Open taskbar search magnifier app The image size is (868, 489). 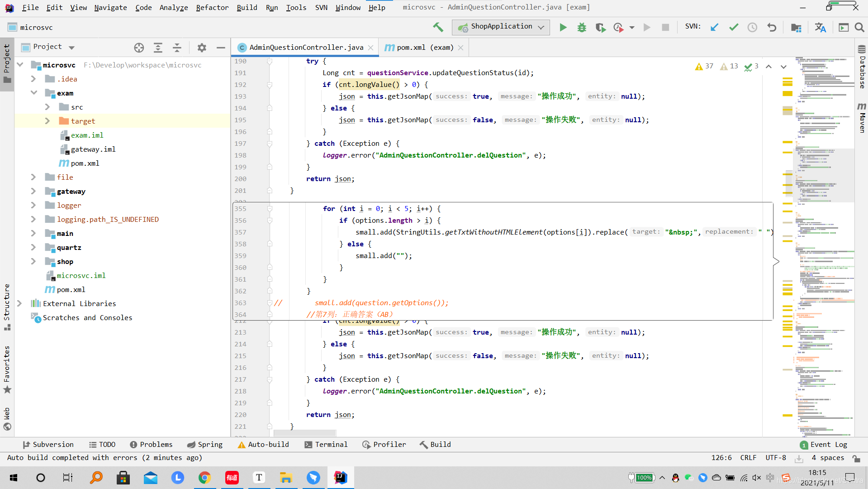coord(96,478)
